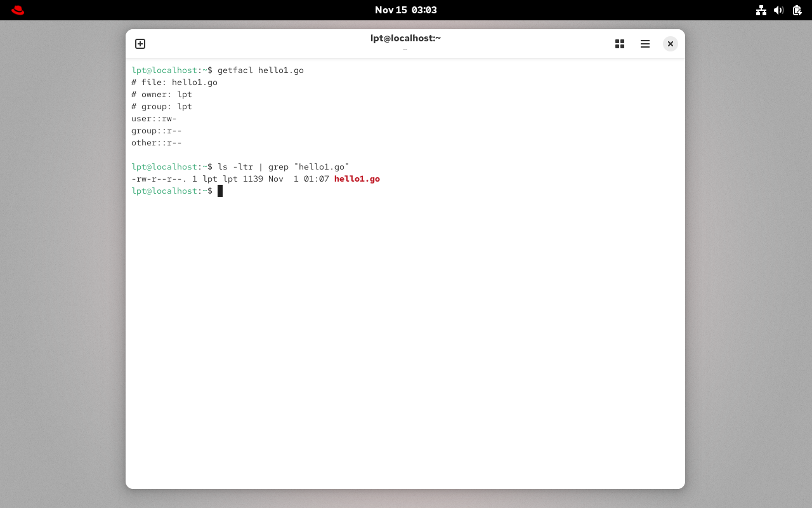Click the '# file: hello1.go' output line
812x508 pixels.
pyautogui.click(x=174, y=83)
